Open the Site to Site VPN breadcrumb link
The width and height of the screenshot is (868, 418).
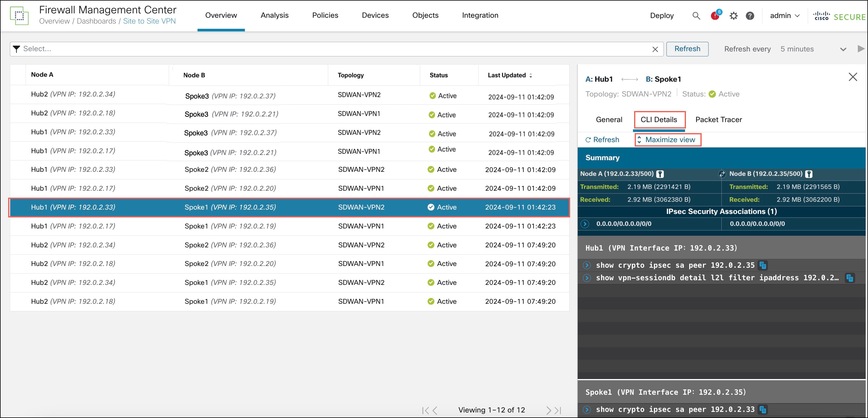click(x=150, y=21)
